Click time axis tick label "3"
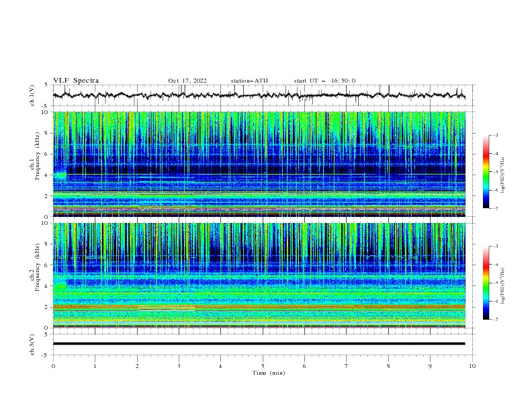The width and height of the screenshot is (532, 411). click(179, 366)
